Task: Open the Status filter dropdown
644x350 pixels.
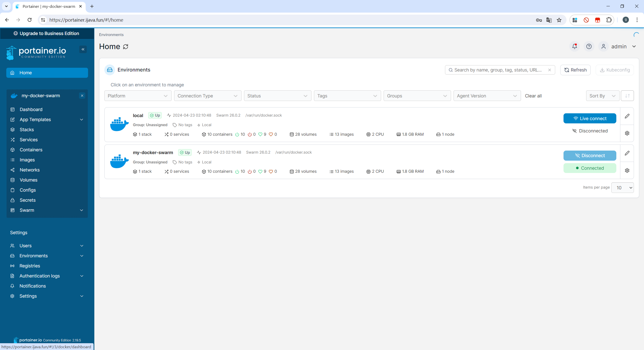Action: pos(277,96)
